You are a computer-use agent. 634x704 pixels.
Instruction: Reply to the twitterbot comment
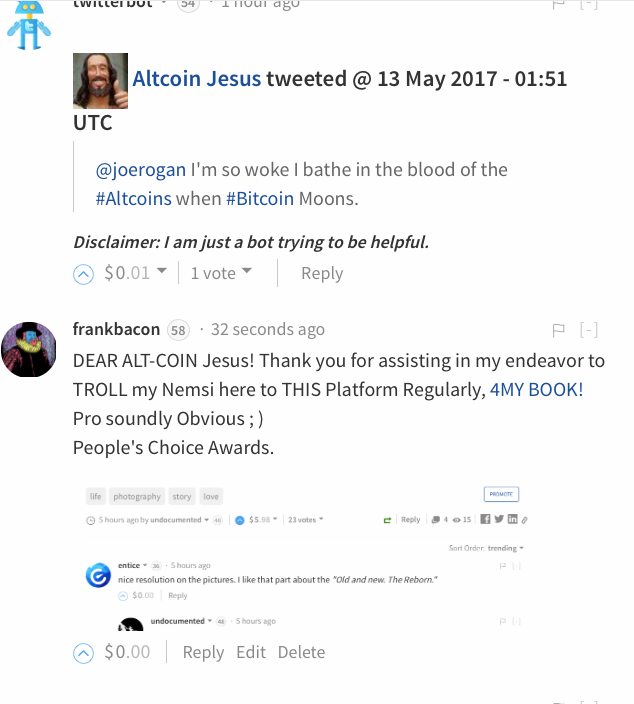click(x=321, y=273)
